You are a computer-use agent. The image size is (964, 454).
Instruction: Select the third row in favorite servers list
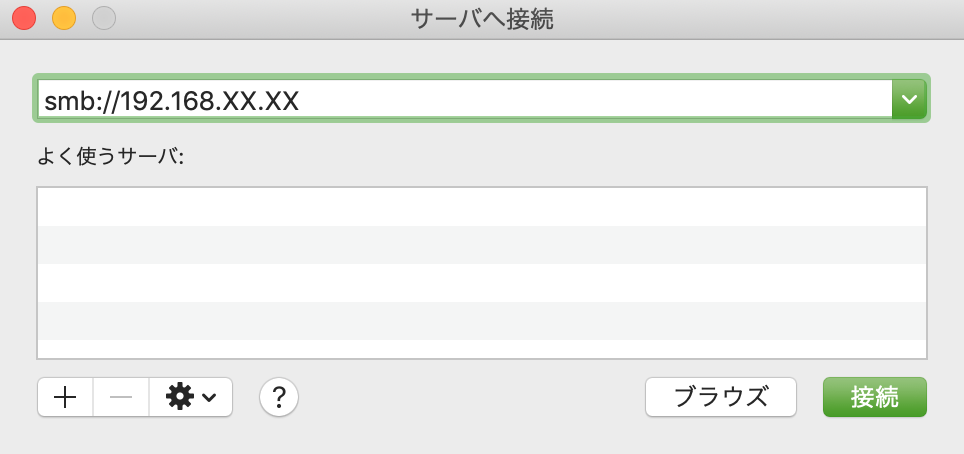[482, 282]
